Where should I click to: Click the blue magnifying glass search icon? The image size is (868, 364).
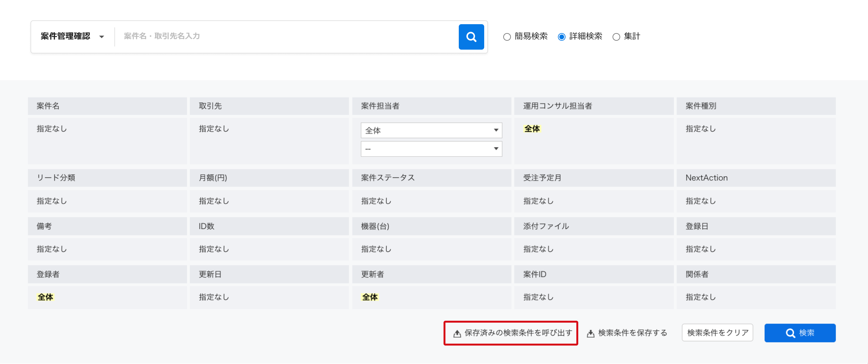pos(471,37)
